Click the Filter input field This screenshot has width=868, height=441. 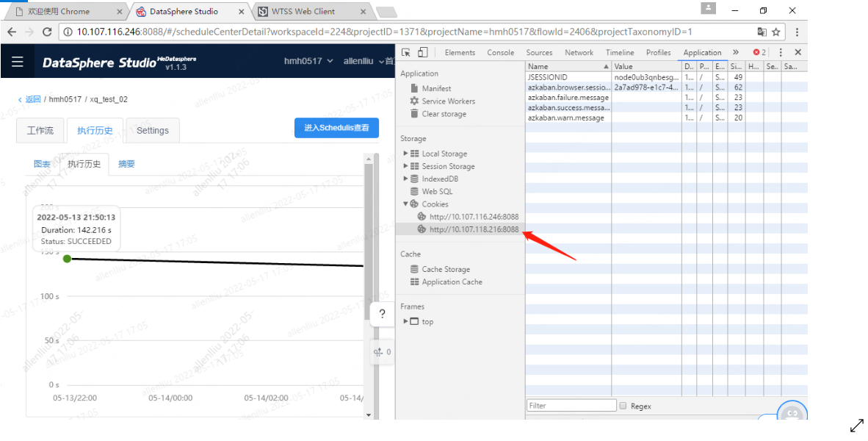(571, 405)
